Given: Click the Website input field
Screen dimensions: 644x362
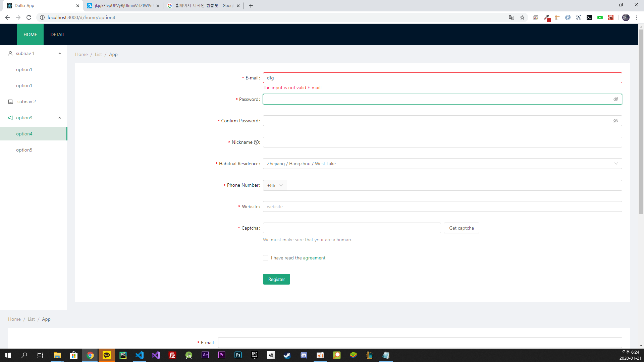Looking at the screenshot, I should pyautogui.click(x=442, y=206).
